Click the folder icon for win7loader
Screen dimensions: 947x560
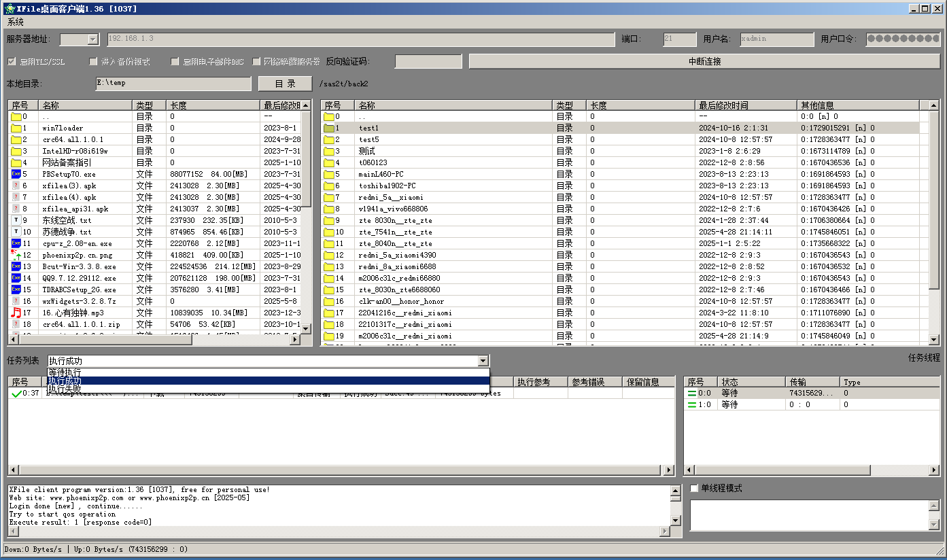point(16,128)
